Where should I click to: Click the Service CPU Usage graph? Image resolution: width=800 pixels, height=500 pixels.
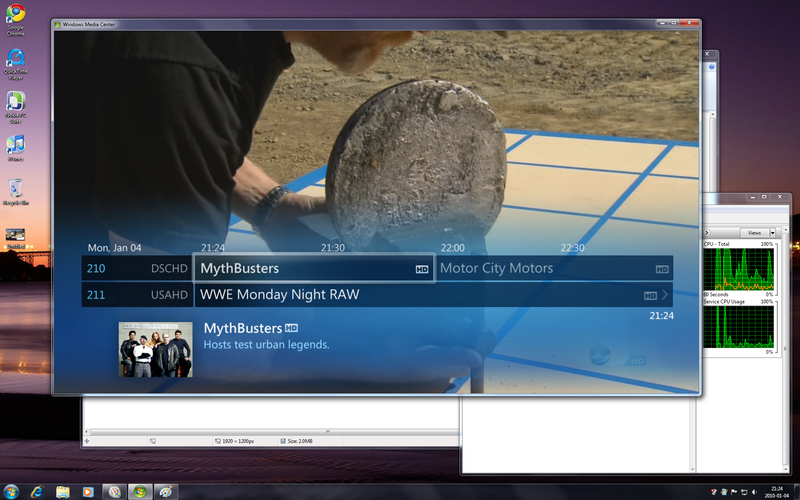click(x=738, y=328)
